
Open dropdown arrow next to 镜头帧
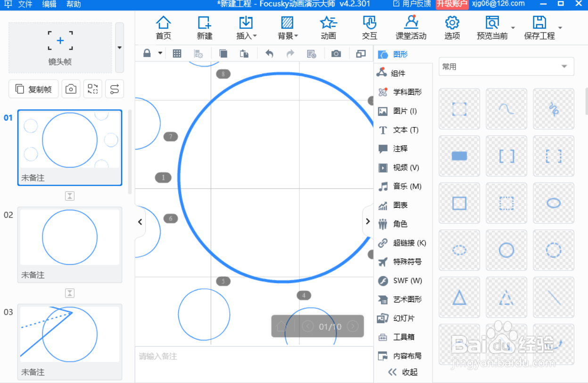point(119,48)
